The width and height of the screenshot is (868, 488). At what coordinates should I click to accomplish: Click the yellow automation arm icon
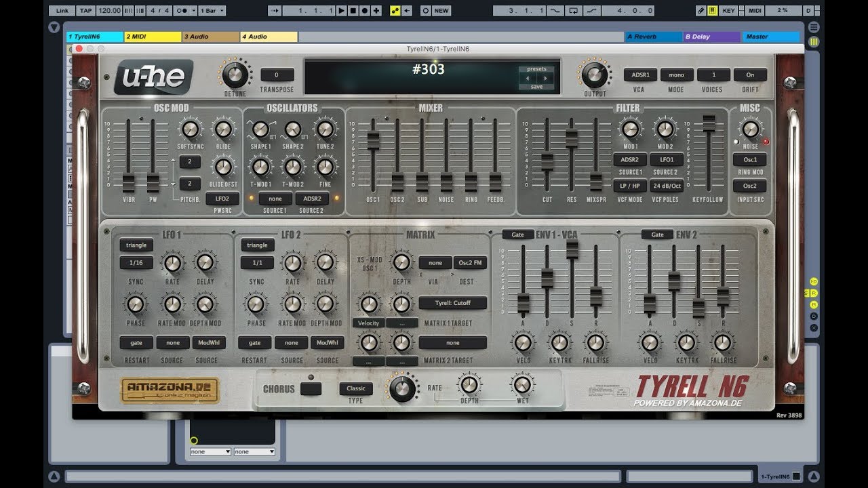pos(395,11)
